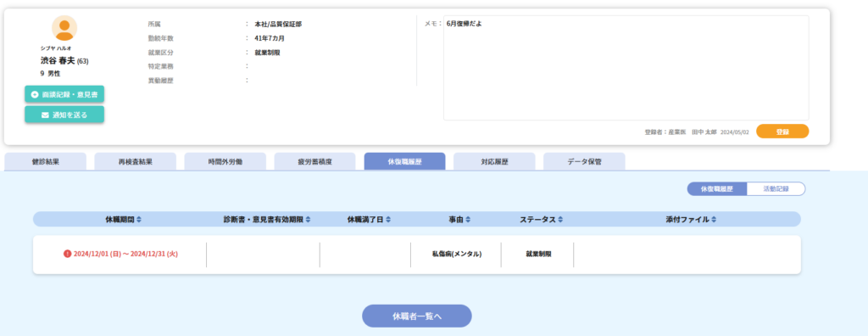Open 面談記録・意見書 button
This screenshot has width=868, height=336.
[64, 95]
